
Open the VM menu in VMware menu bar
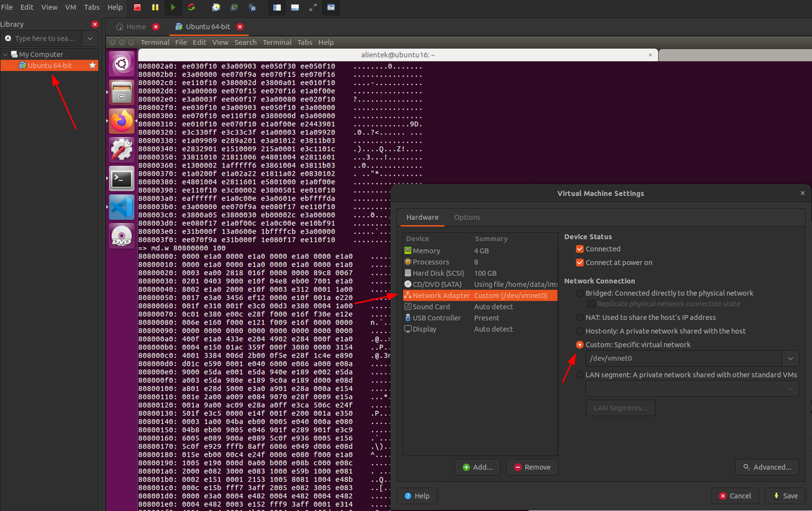(71, 7)
